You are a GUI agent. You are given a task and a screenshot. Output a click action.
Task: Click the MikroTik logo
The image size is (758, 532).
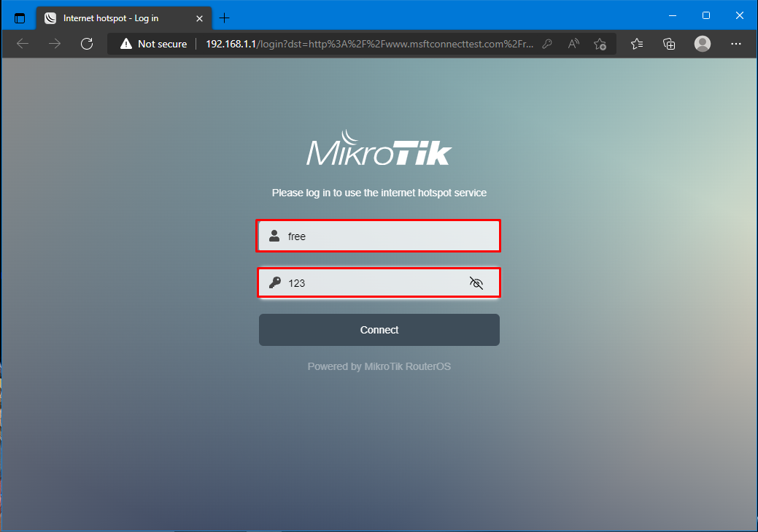[x=379, y=148]
